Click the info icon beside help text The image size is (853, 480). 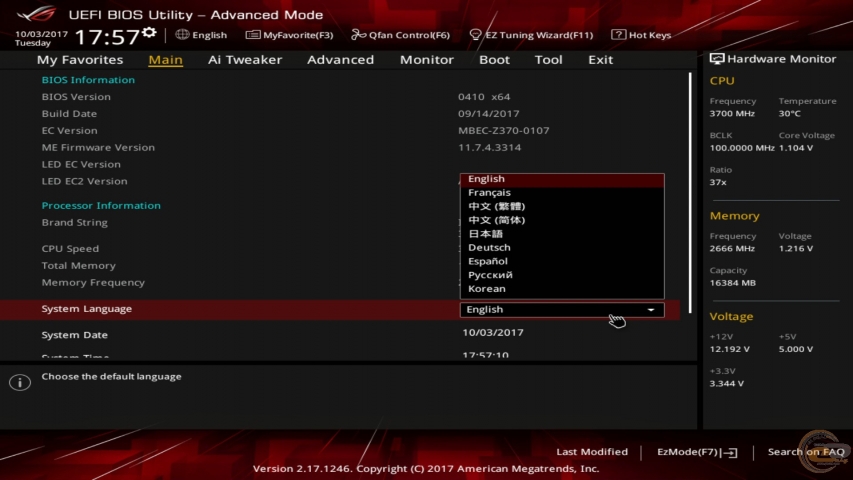tap(20, 382)
